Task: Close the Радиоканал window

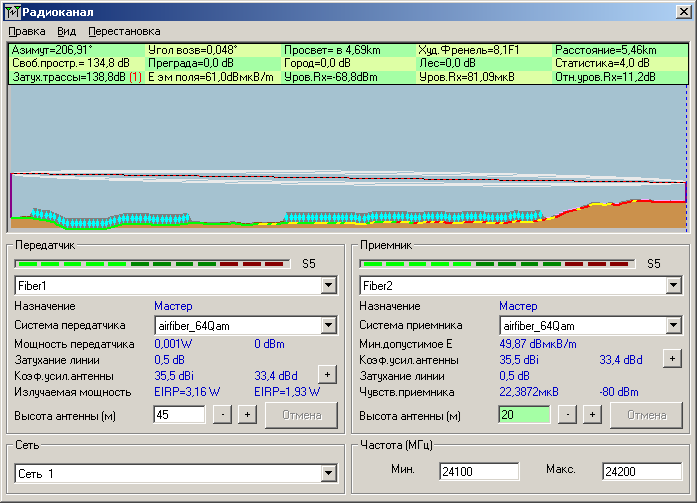Action: (x=683, y=12)
